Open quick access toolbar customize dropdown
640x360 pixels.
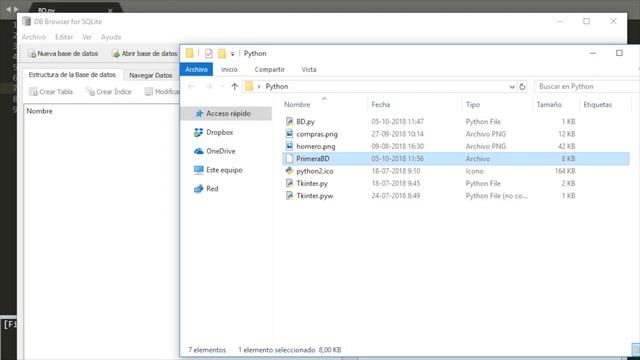click(232, 54)
